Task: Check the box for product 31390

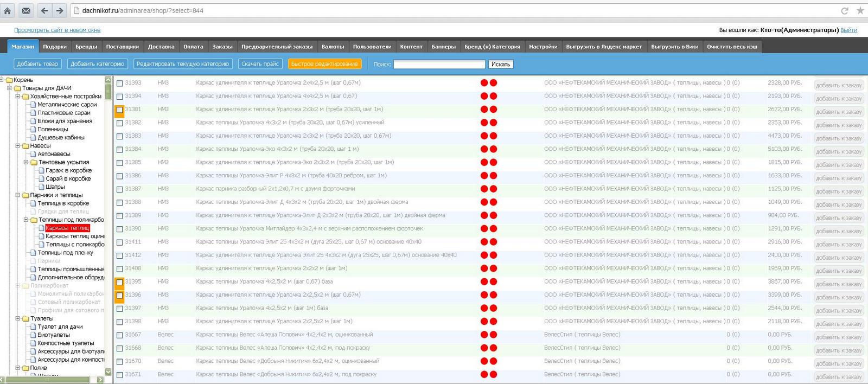Action: [x=119, y=229]
